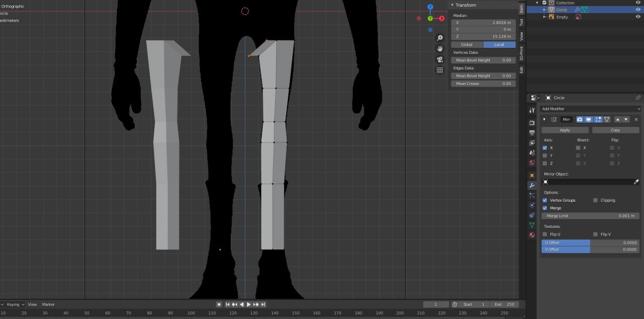Image resolution: width=644 pixels, height=319 pixels.
Task: Enable the Clipping option checkbox
Action: click(596, 200)
